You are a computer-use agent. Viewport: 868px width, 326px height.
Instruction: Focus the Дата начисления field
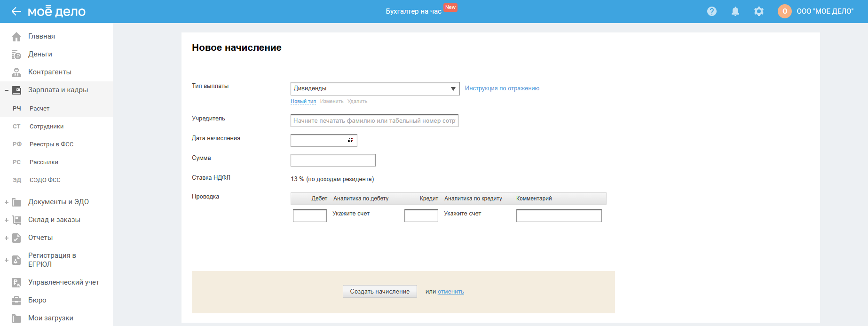[x=324, y=140]
